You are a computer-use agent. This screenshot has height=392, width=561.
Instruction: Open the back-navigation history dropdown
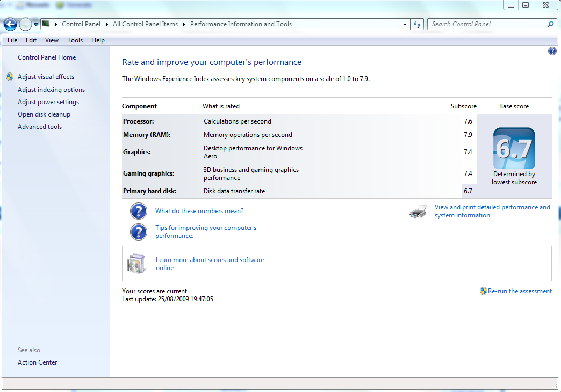point(36,24)
